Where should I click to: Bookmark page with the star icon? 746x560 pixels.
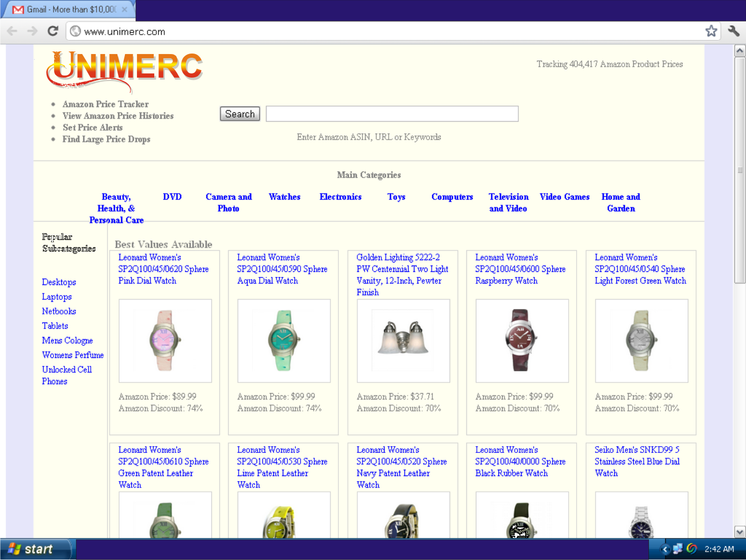click(711, 31)
